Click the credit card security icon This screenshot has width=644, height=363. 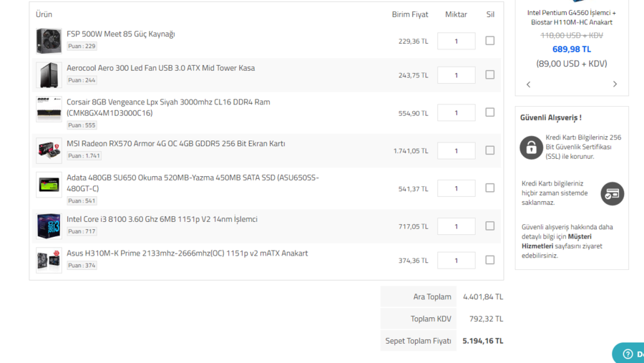click(612, 193)
